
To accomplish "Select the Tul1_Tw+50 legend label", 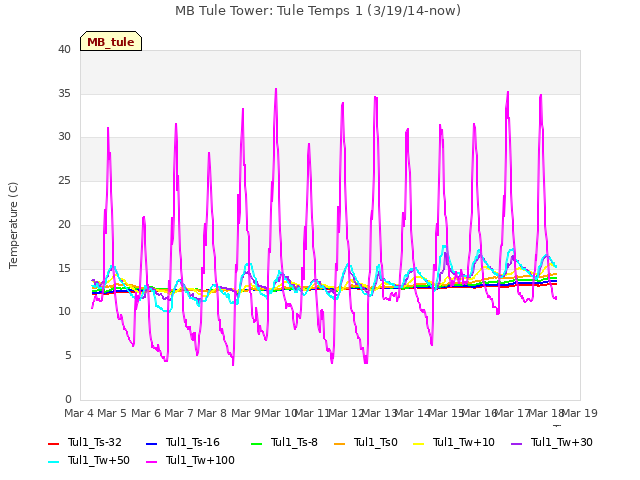I will pos(99,460).
